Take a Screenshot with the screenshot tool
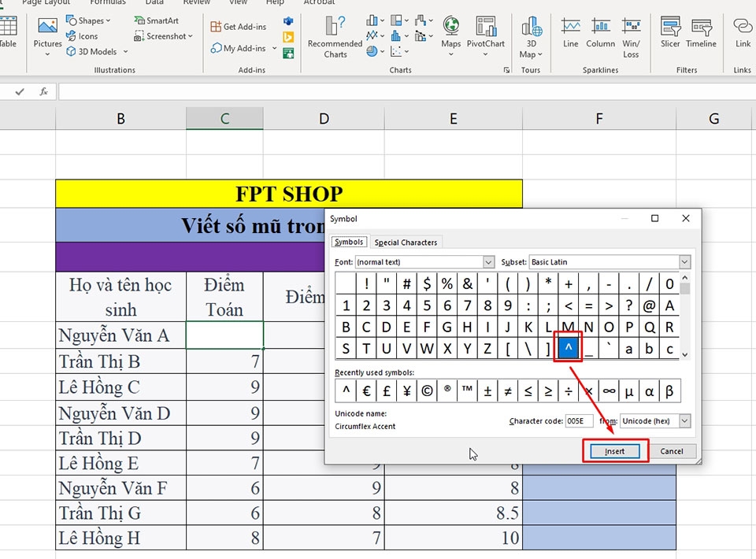Viewport: 756px width, 559px height. click(x=161, y=35)
